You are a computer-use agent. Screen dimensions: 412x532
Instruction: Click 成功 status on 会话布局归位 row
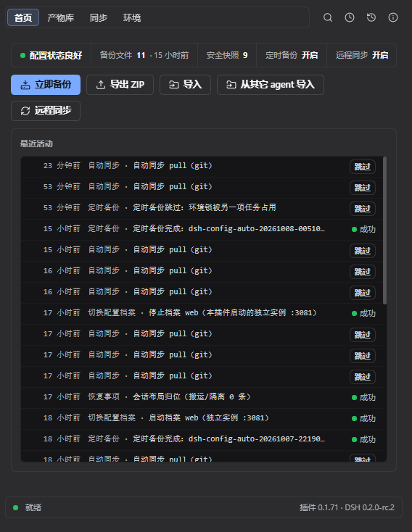pyautogui.click(x=363, y=398)
